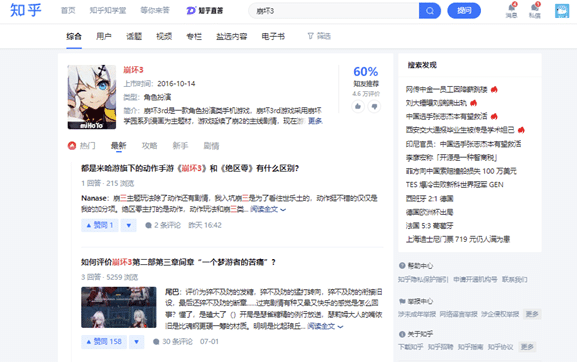Switch to the 用户 search tab
Image resolution: width=577 pixels, height=362 pixels.
tap(104, 36)
